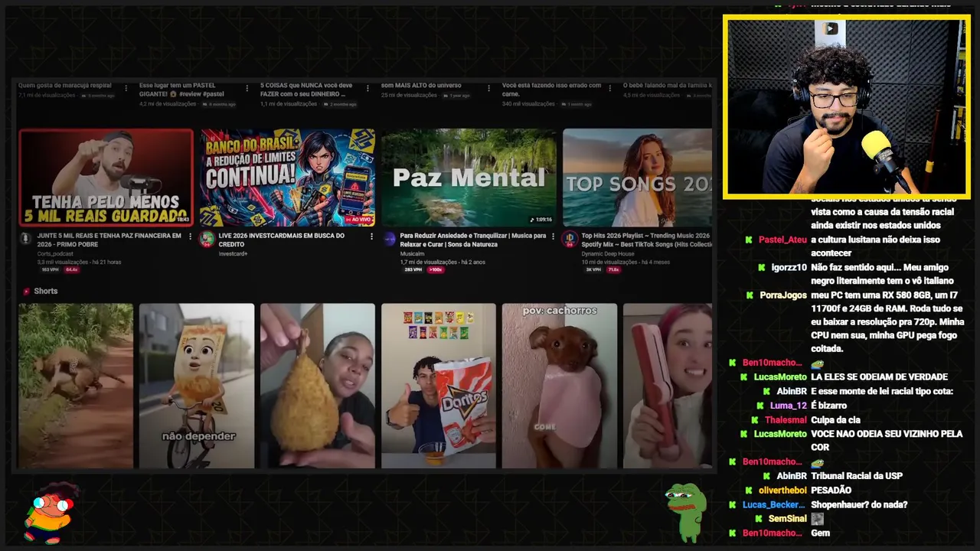Open options menu for '5 COISAS que NUNCA' video
Viewport: 980px width, 551px height.
(367, 89)
